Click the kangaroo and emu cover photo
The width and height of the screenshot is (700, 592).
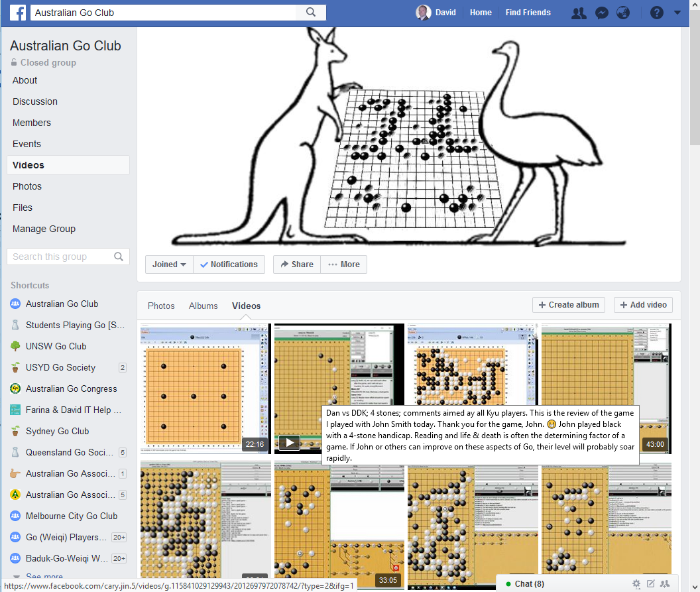coord(408,139)
